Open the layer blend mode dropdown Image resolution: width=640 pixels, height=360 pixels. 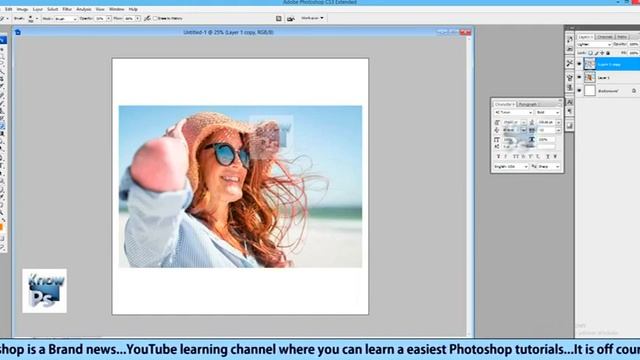click(x=594, y=44)
